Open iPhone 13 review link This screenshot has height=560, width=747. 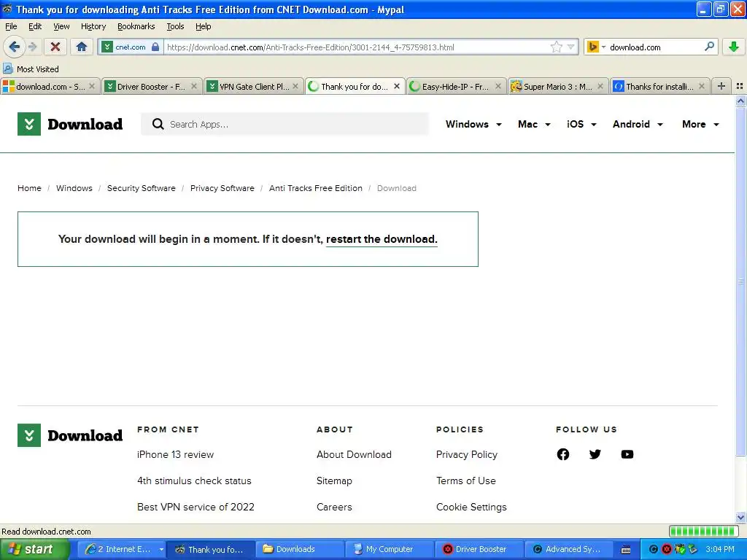(x=175, y=454)
